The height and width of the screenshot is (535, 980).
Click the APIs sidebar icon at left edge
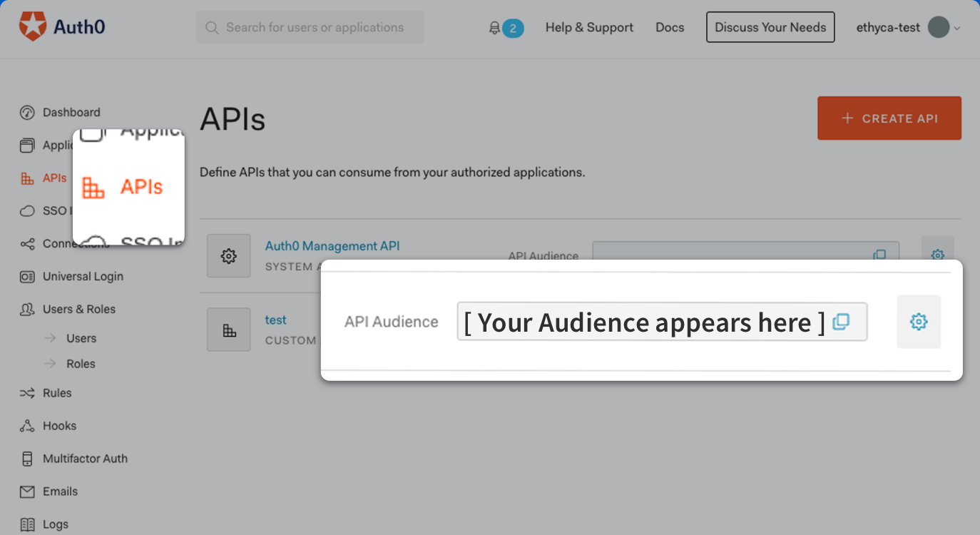(x=27, y=178)
